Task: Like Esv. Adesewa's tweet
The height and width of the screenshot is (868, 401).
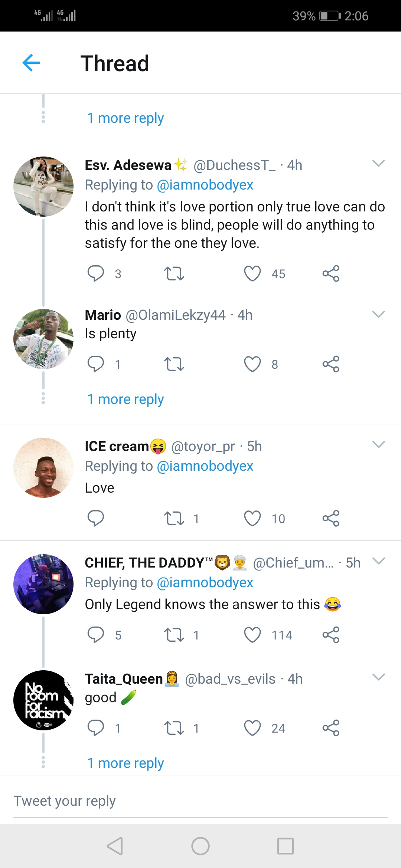Action: point(252,274)
